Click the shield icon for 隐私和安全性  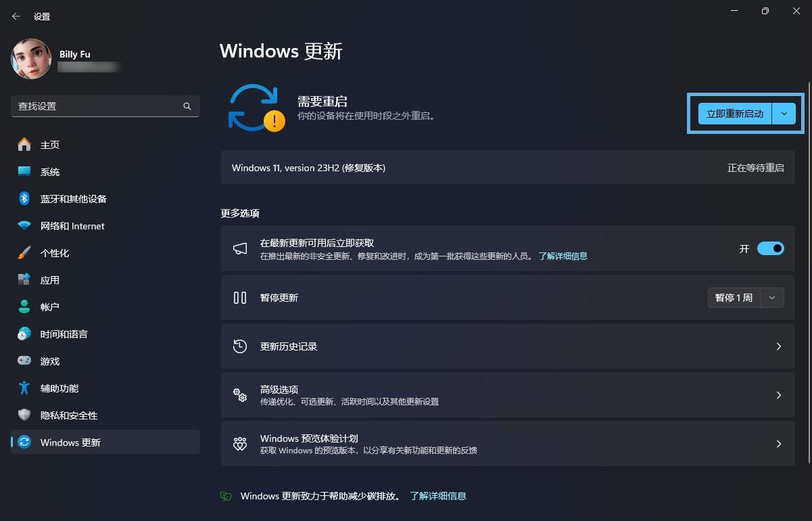coord(24,415)
